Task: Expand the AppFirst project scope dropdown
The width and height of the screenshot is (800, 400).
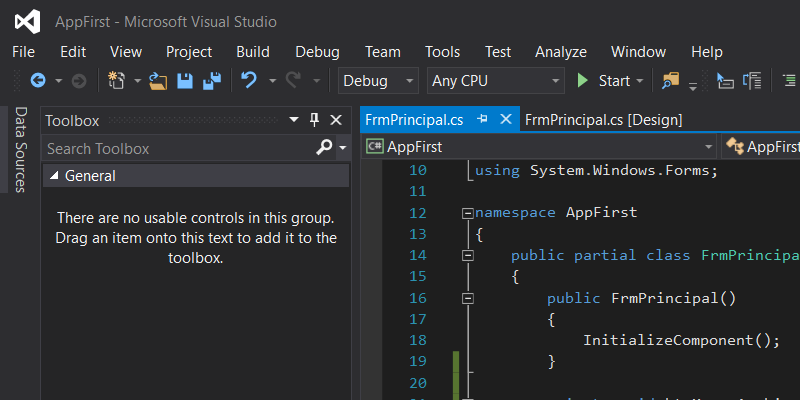Action: tap(708, 147)
